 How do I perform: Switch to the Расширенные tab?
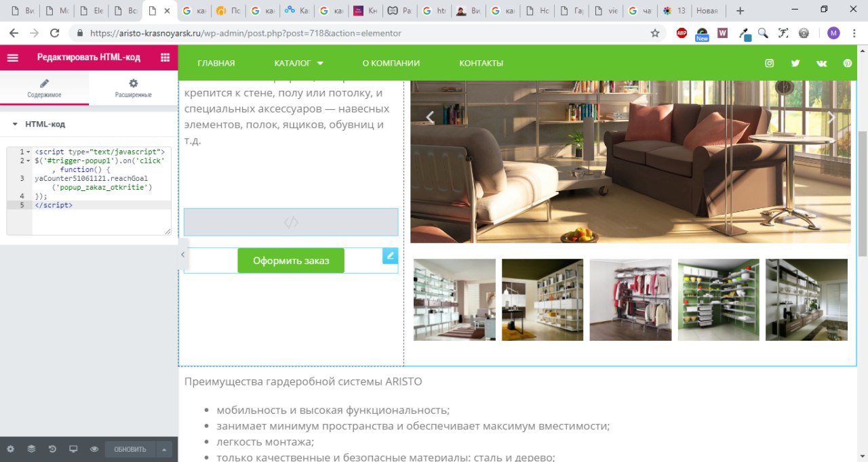[134, 88]
